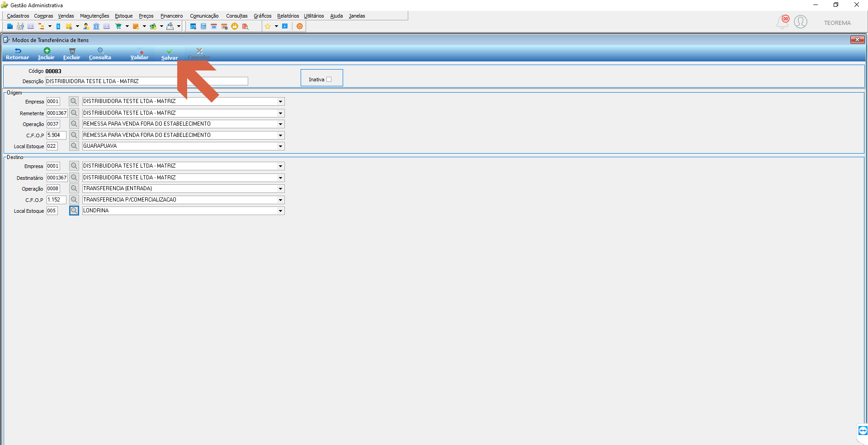Click the blue building icon in main toolbar
This screenshot has height=445, width=868.
pos(10,26)
